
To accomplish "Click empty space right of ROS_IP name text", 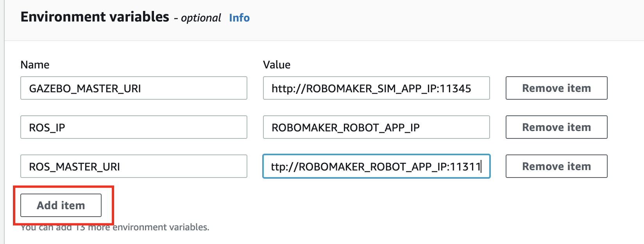I will tap(156, 127).
